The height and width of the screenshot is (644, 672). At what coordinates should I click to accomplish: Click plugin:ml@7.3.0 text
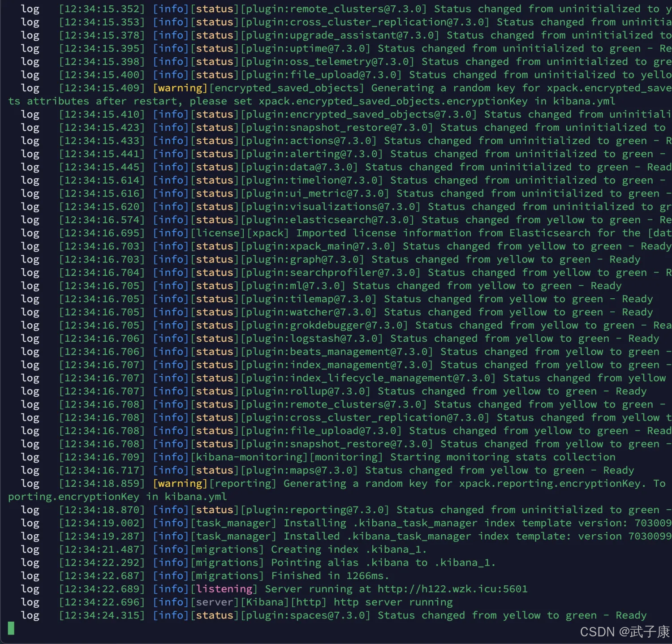pos(293,286)
